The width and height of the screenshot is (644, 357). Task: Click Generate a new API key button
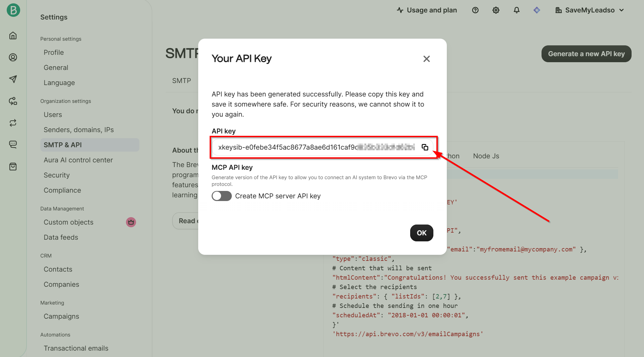[x=586, y=54]
